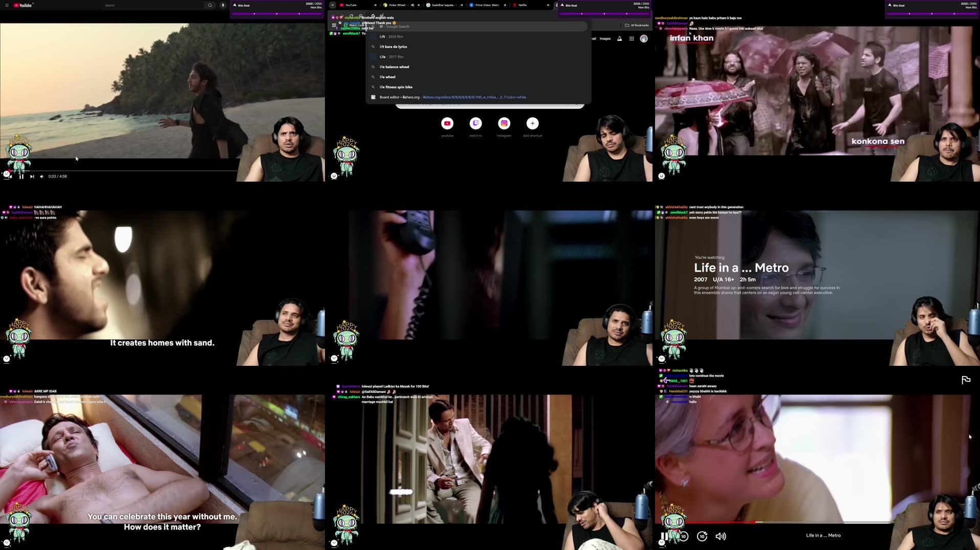Click the Bits Goal bar above Google page
Viewport: 980px width, 550px height.
(604, 8)
